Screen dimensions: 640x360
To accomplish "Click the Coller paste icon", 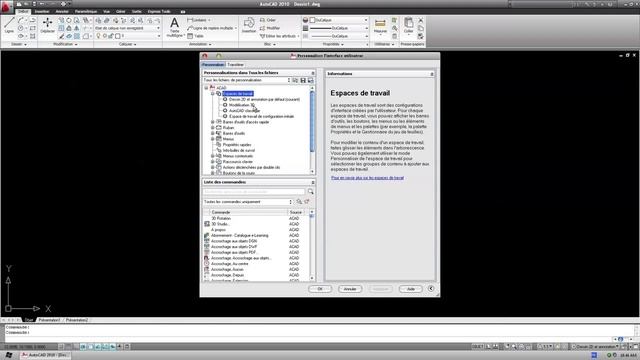I will coord(408,25).
